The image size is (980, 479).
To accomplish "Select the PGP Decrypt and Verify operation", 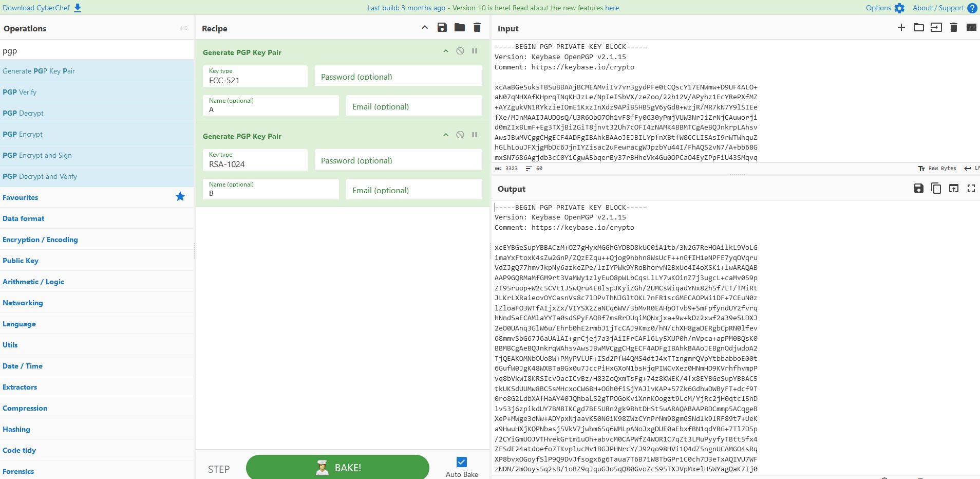I will pos(97,176).
